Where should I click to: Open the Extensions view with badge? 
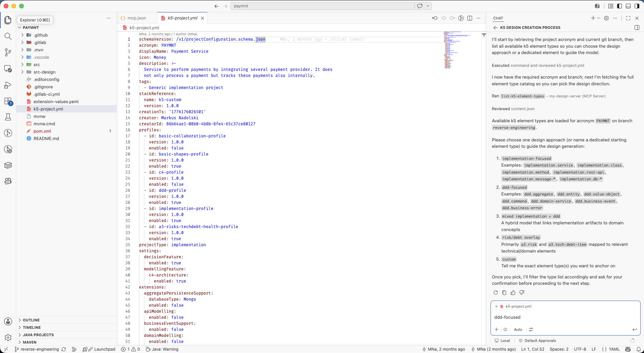[x=8, y=101]
